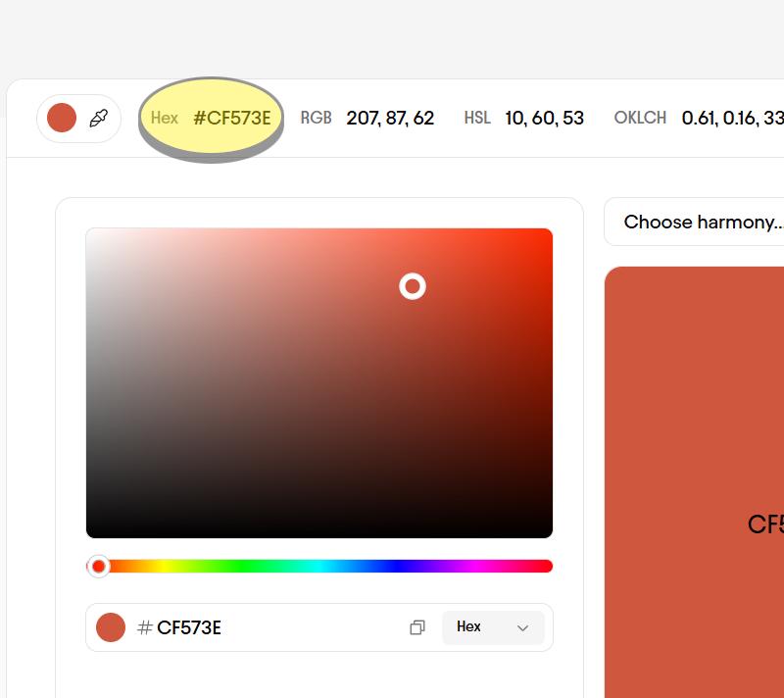Pick pure black at the bottom of the gradient
Image resolution: width=784 pixels, height=698 pixels.
point(319,534)
